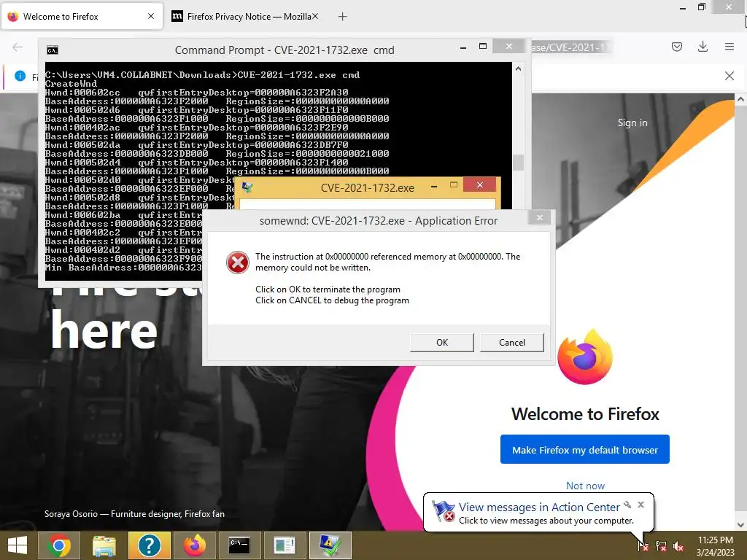Image resolution: width=747 pixels, height=560 pixels.
Task: Open the Windows Start menu
Action: (x=18, y=545)
